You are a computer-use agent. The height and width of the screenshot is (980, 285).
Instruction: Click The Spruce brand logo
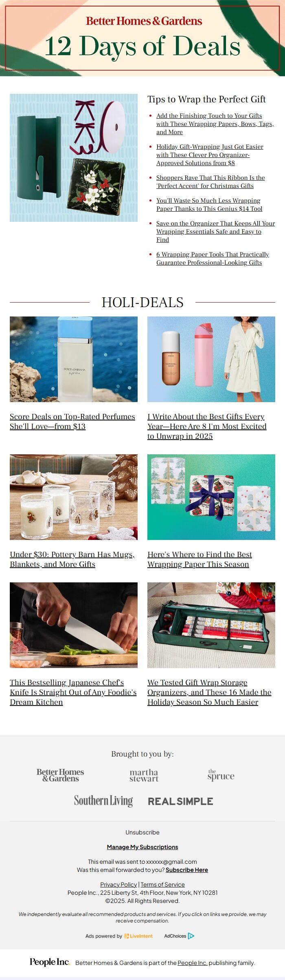[221, 775]
